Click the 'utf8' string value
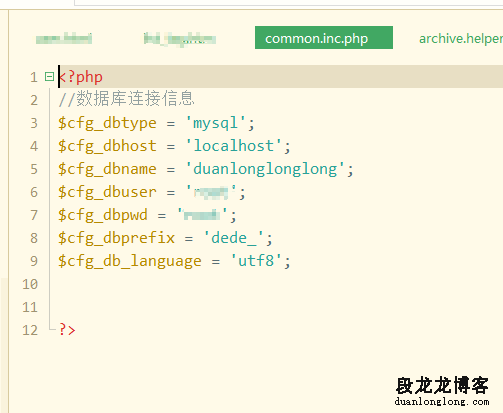 coord(257,261)
